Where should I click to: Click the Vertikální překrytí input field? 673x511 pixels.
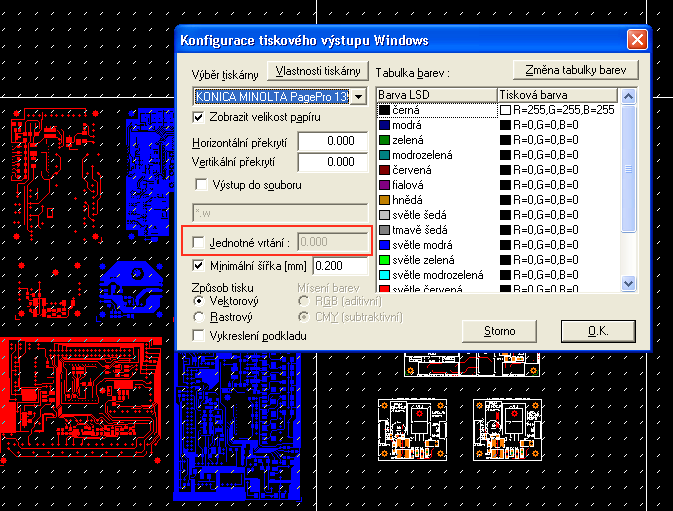click(340, 162)
